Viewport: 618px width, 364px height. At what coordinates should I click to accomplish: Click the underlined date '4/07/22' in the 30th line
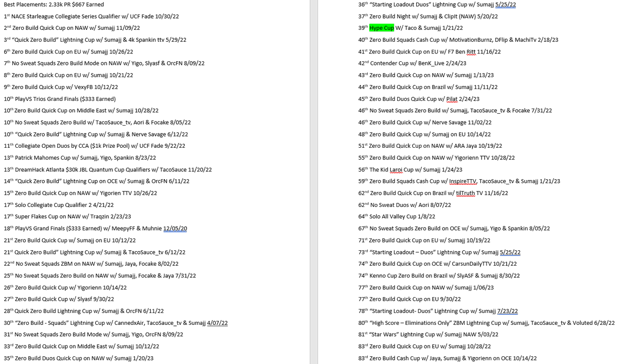tap(217, 323)
